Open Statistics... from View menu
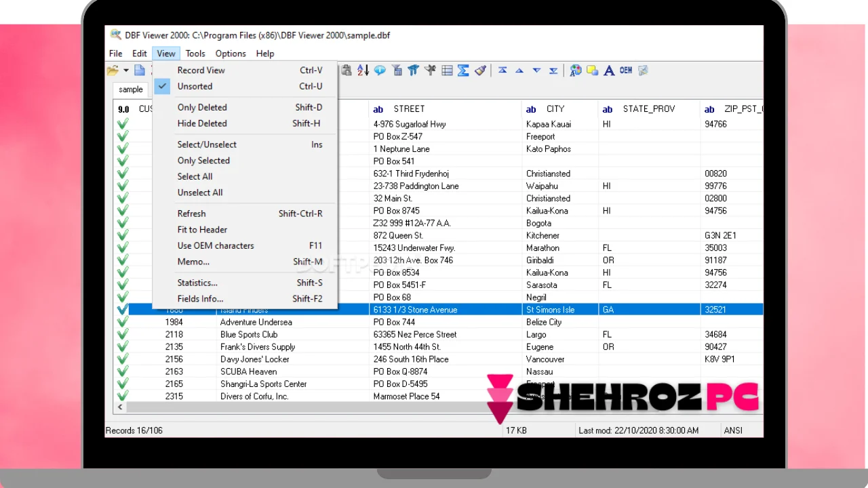The image size is (868, 488). [245, 283]
